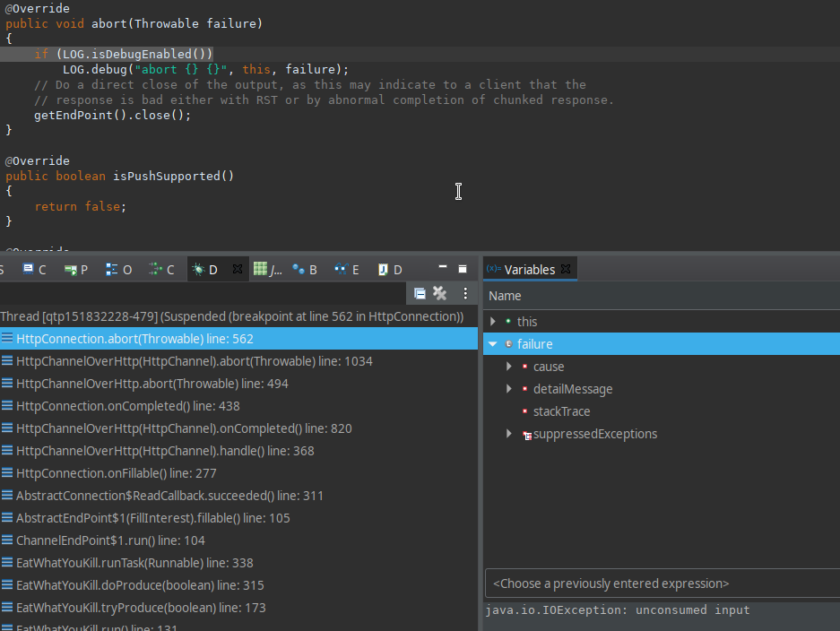Open the Expressions tab labeled E
Screen dimensions: 840x631
[x=347, y=270]
